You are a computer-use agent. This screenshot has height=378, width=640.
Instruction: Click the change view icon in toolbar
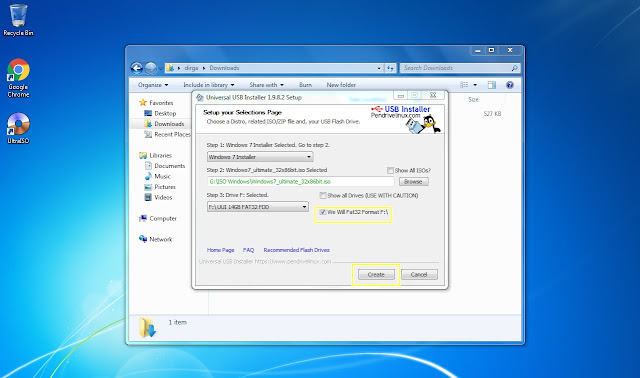point(464,85)
